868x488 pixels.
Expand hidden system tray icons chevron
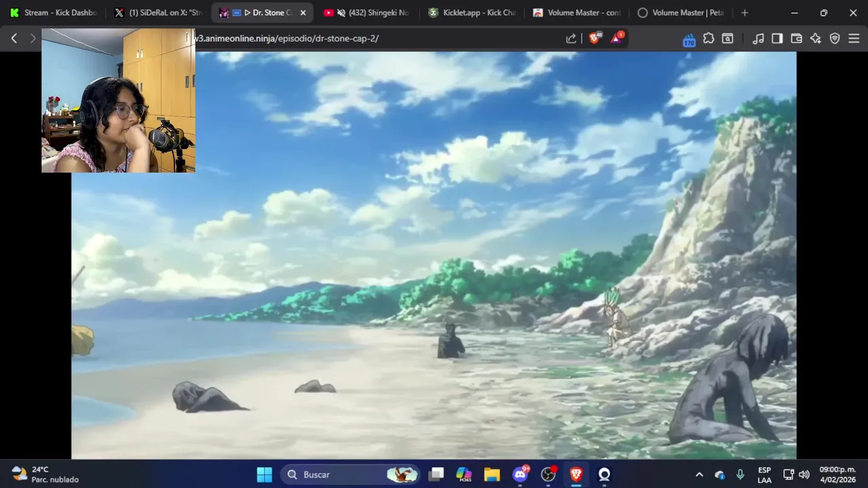pyautogui.click(x=699, y=474)
